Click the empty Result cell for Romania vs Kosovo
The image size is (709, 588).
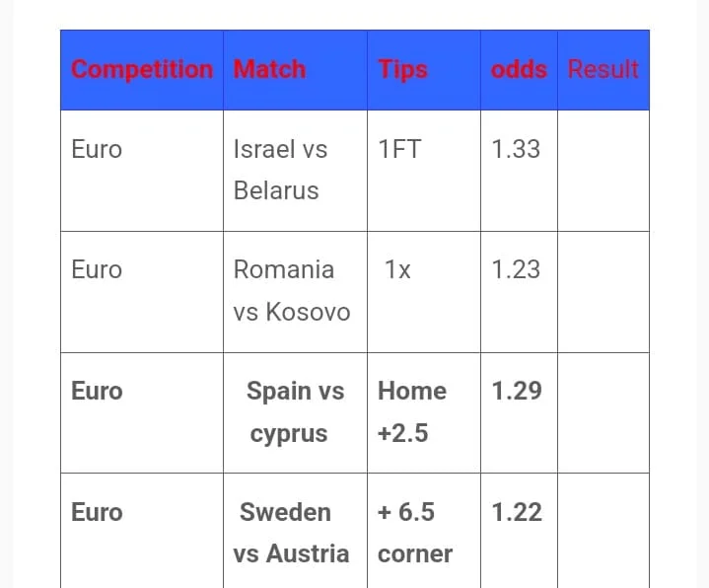coord(603,291)
